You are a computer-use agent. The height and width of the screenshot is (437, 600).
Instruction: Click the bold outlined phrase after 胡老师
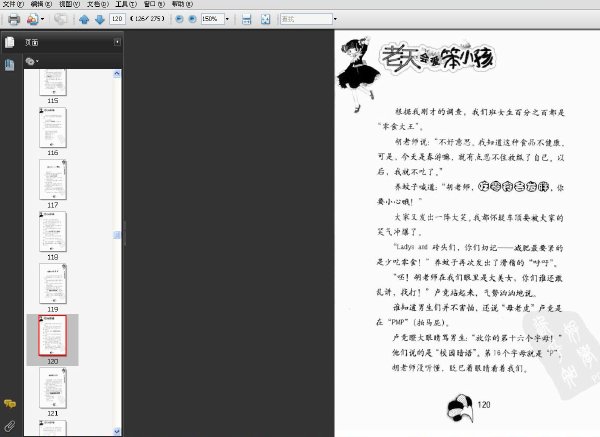pos(514,186)
